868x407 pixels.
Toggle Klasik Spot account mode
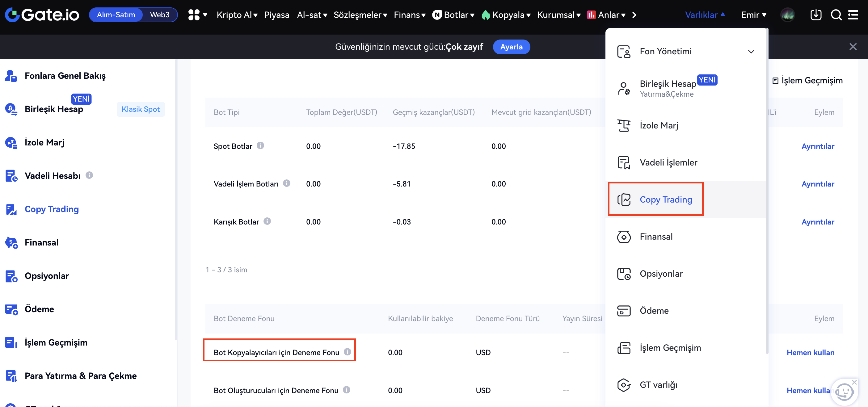point(141,109)
